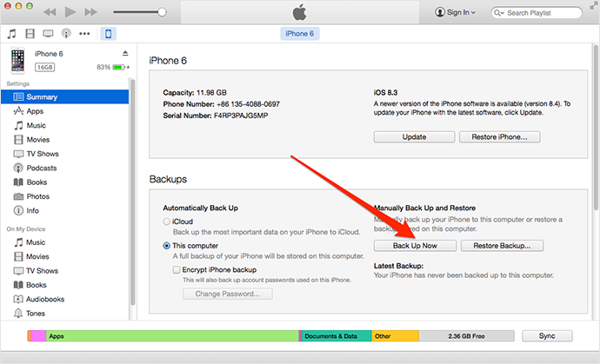
Task: Click the fast forward next track button
Action: click(90, 12)
